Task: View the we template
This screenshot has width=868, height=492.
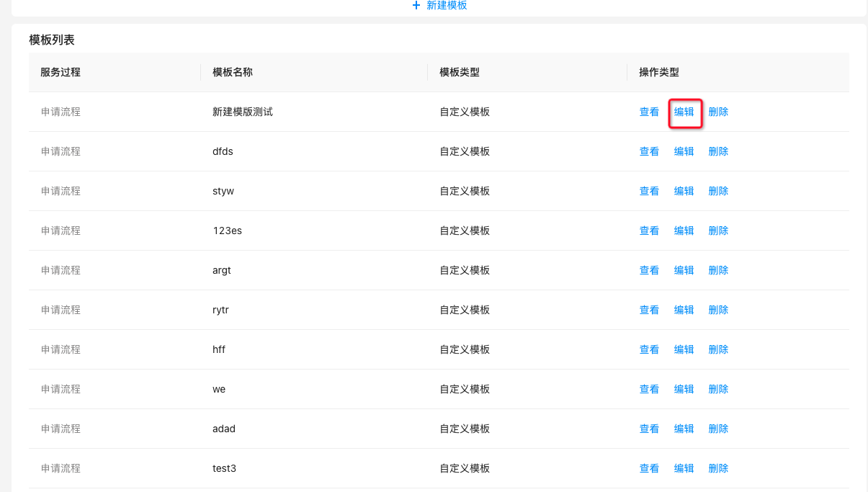Action: click(649, 389)
